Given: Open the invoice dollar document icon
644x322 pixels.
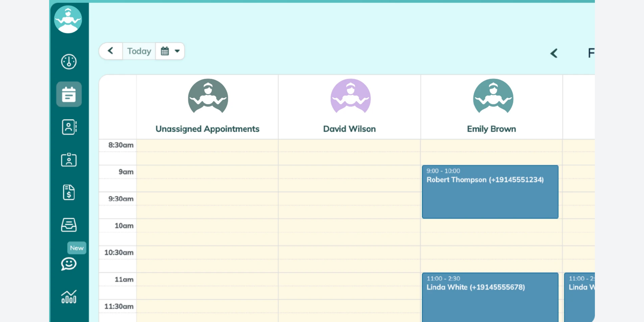Looking at the screenshot, I should [69, 192].
